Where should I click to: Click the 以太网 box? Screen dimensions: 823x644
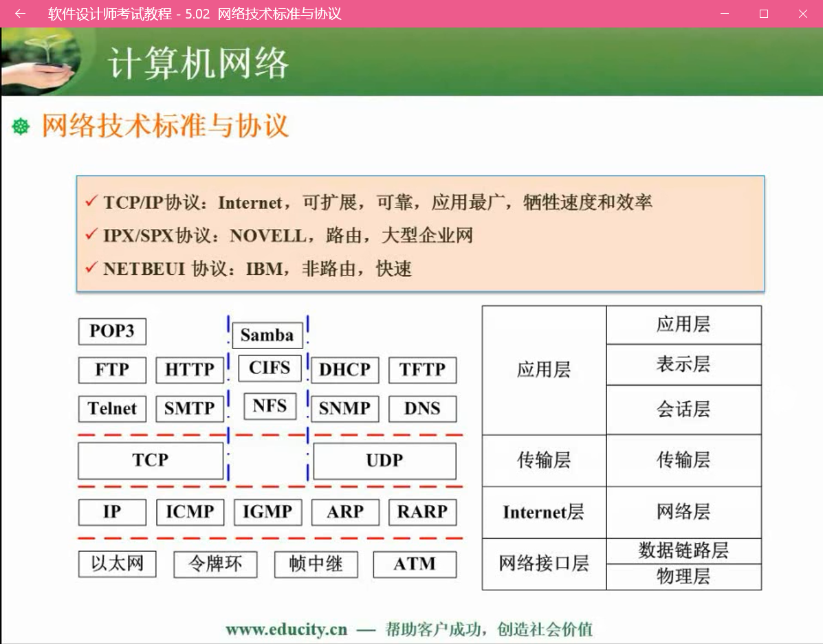[x=117, y=564]
